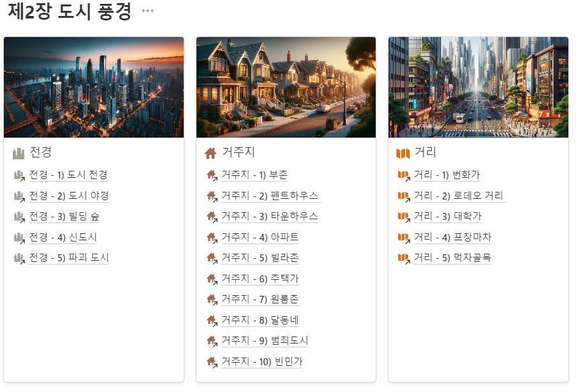Go to 거리 - 2) 로데오 거리 page
This screenshot has width=576, height=392.
point(459,196)
